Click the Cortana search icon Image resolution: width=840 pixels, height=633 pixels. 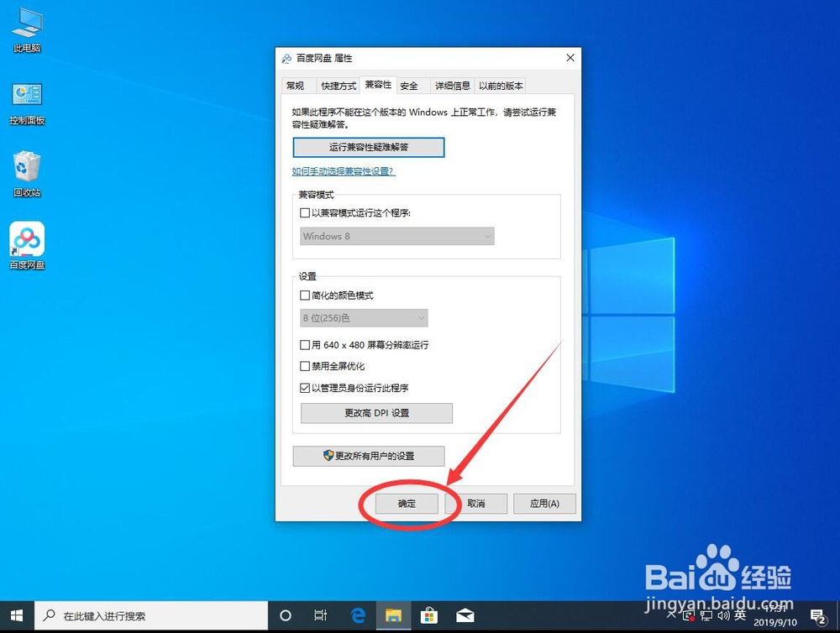286,615
